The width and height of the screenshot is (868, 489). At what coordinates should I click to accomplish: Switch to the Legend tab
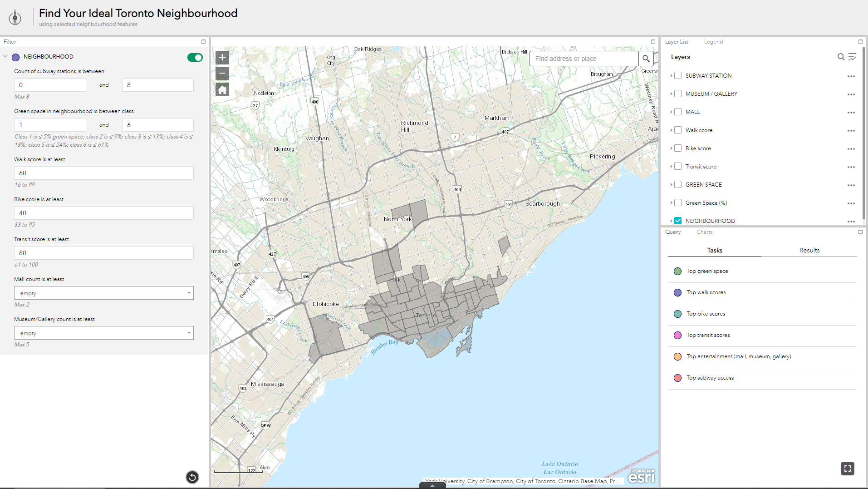coord(713,41)
